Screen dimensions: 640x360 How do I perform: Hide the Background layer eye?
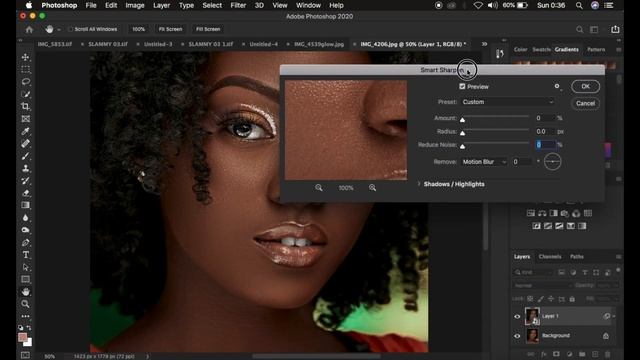click(x=517, y=336)
